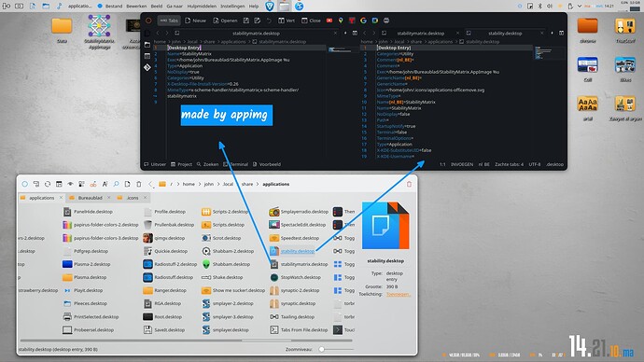Viewport: 644px width, 362px height.
Task: Select stabilitymatrix.desktop tab in right pane
Action: click(x=420, y=34)
